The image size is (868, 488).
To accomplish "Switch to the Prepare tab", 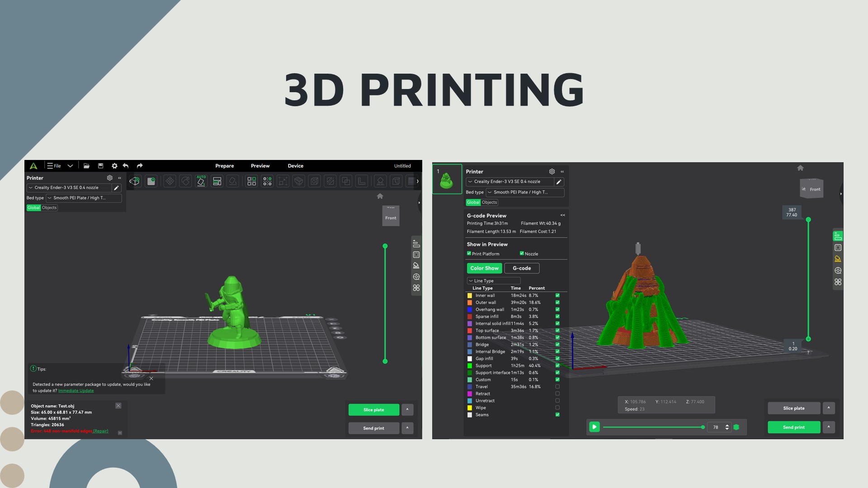I will 225,166.
